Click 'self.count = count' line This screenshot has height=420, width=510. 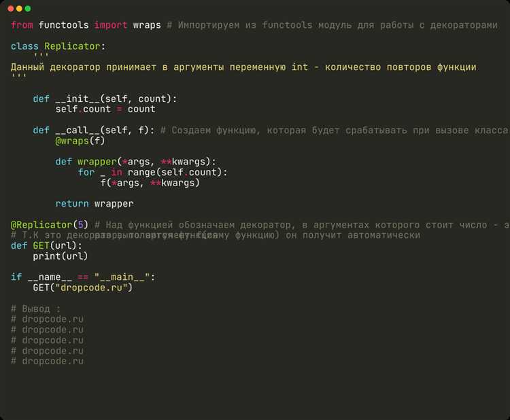point(105,109)
